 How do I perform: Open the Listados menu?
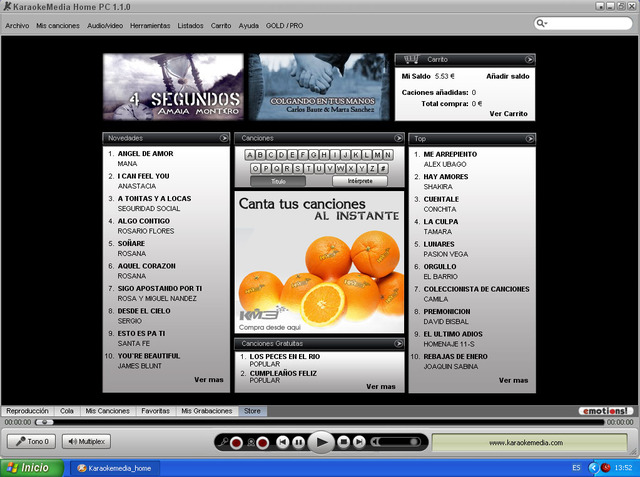coord(190,25)
